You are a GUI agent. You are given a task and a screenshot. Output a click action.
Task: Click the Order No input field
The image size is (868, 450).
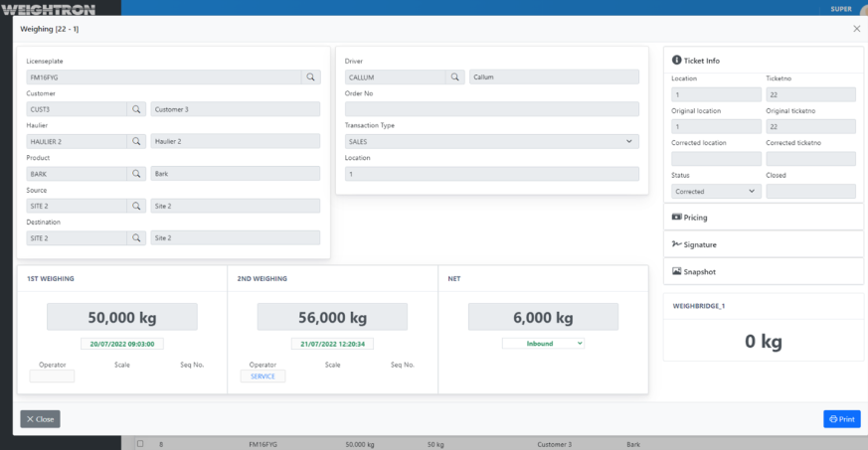(491, 109)
